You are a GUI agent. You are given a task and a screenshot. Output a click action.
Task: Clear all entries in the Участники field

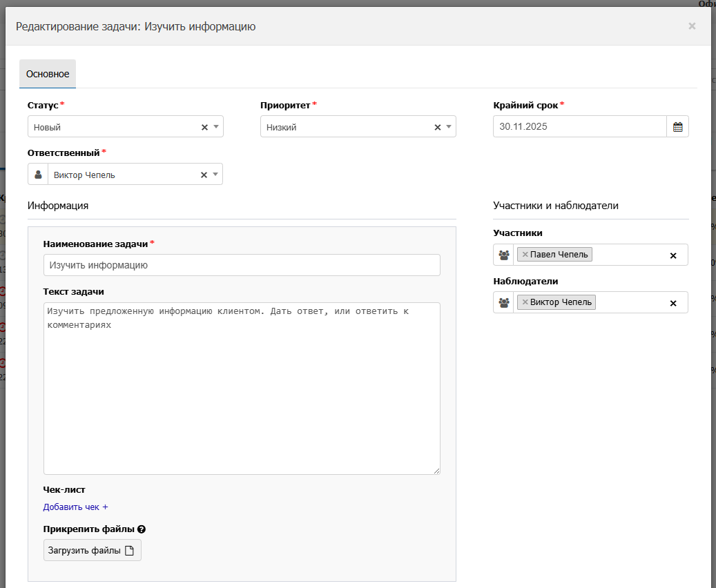[673, 255]
